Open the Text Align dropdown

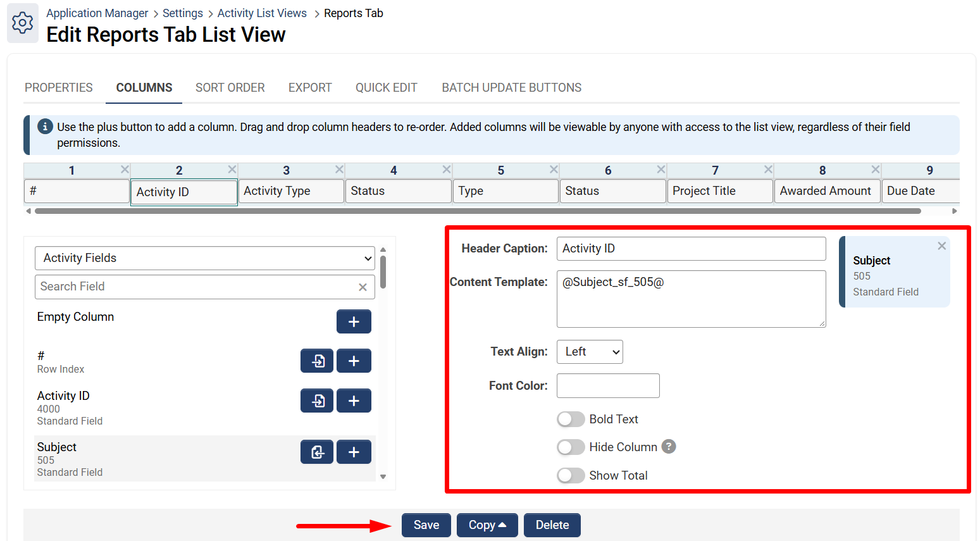click(x=590, y=352)
